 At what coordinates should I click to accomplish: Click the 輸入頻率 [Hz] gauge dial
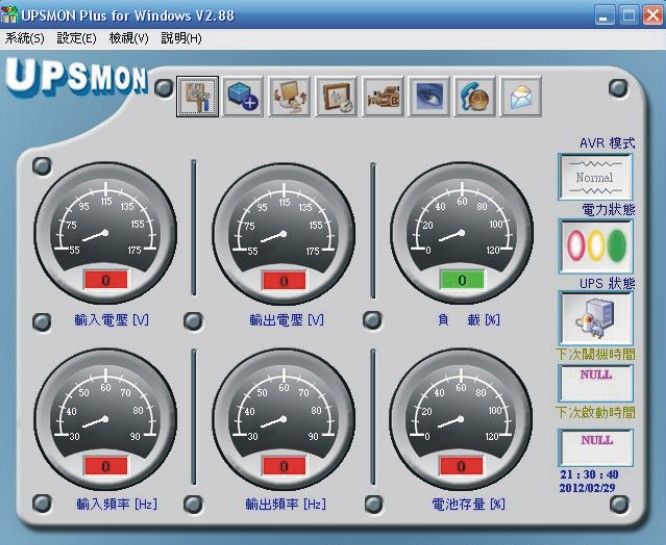pos(105,419)
